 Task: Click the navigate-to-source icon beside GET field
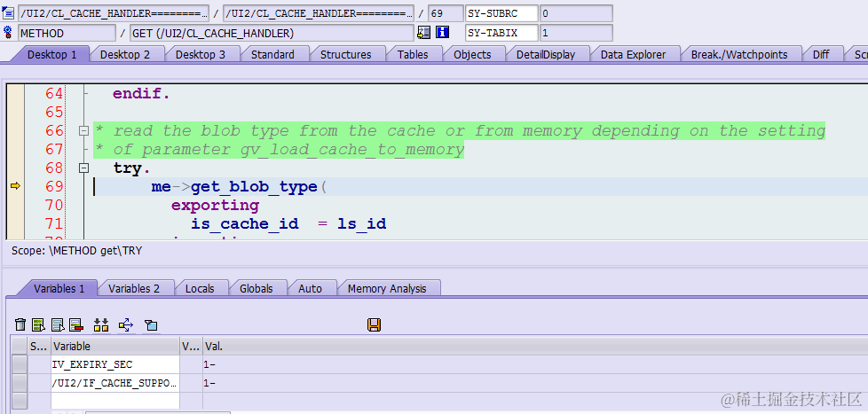pyautogui.click(x=424, y=33)
